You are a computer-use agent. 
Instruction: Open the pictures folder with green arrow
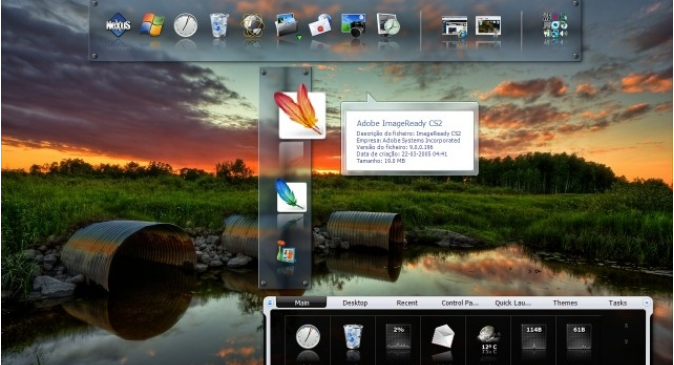click(287, 25)
